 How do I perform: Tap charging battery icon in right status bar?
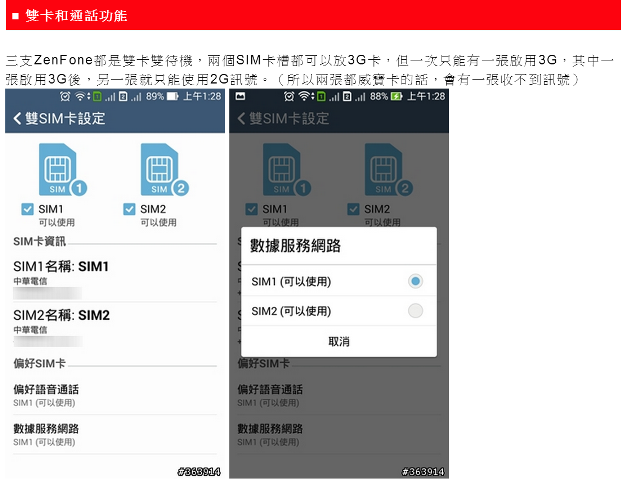[396, 96]
